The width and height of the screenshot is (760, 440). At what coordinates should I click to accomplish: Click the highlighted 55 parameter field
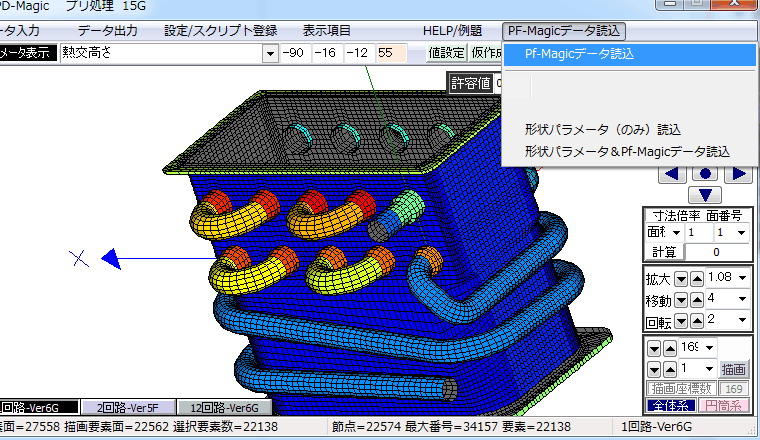(x=391, y=53)
